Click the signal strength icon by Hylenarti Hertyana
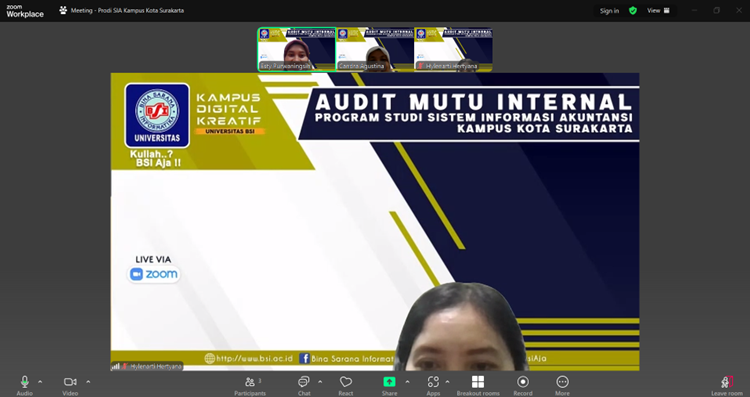750x397 pixels. pos(115,366)
